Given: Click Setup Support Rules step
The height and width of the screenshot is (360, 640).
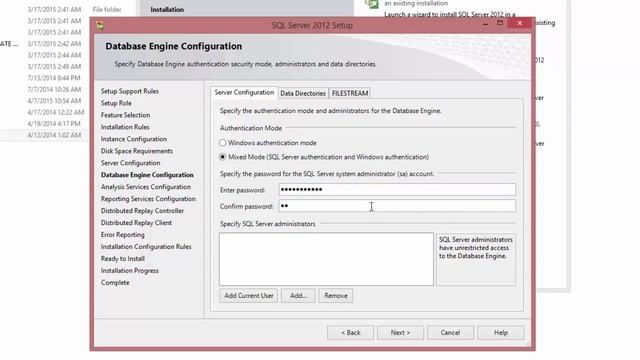Looking at the screenshot, I should [x=130, y=91].
